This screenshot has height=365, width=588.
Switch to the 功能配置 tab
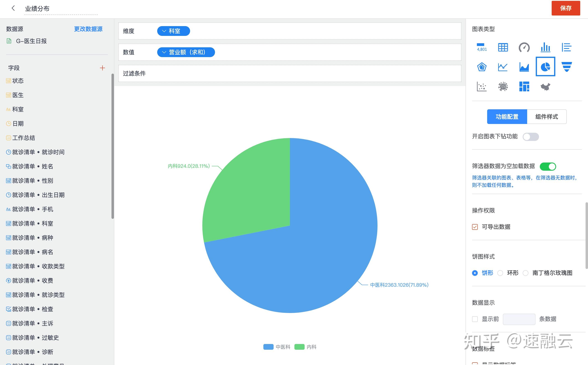click(x=507, y=117)
